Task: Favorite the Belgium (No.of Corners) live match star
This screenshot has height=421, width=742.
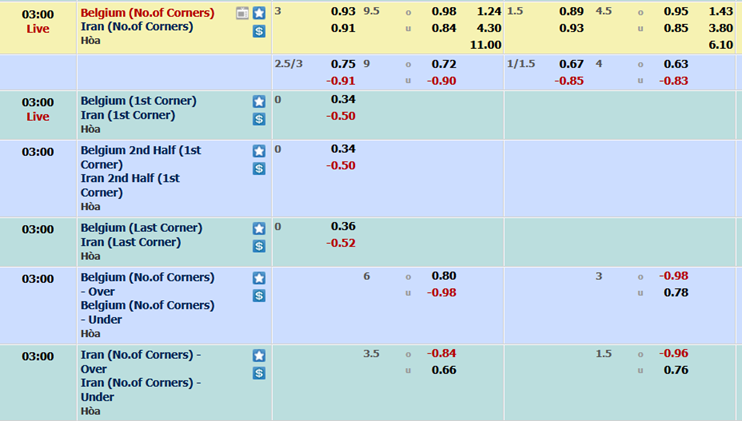Action: tap(259, 13)
